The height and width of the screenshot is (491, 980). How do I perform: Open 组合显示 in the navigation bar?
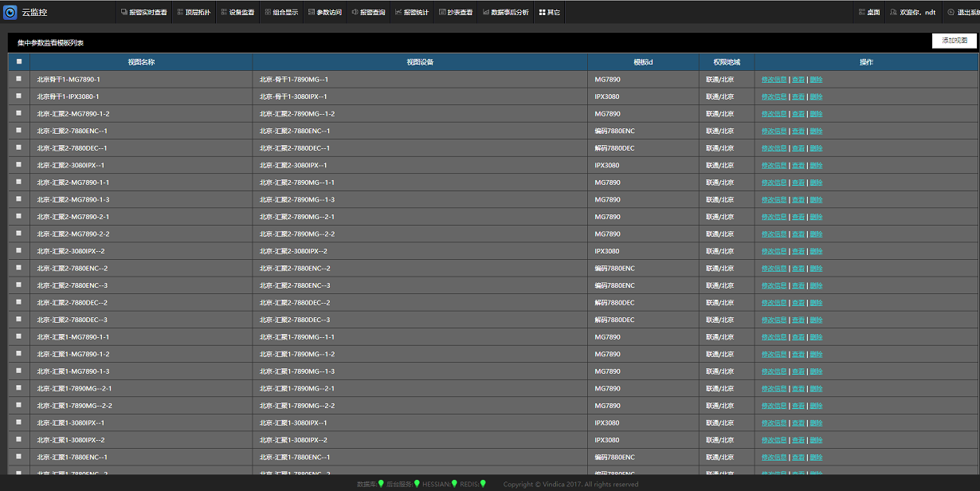280,13
